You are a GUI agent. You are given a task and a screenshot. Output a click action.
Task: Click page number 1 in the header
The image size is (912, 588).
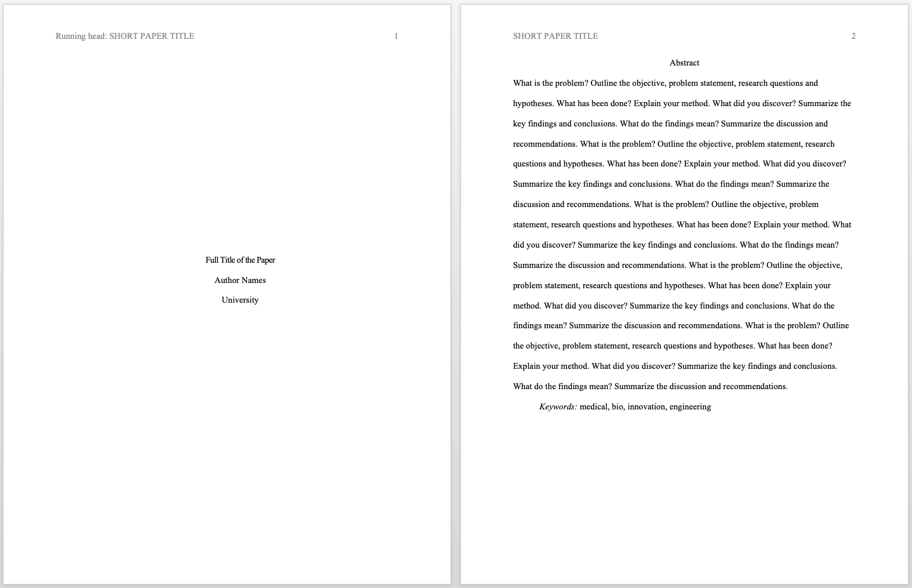point(396,36)
